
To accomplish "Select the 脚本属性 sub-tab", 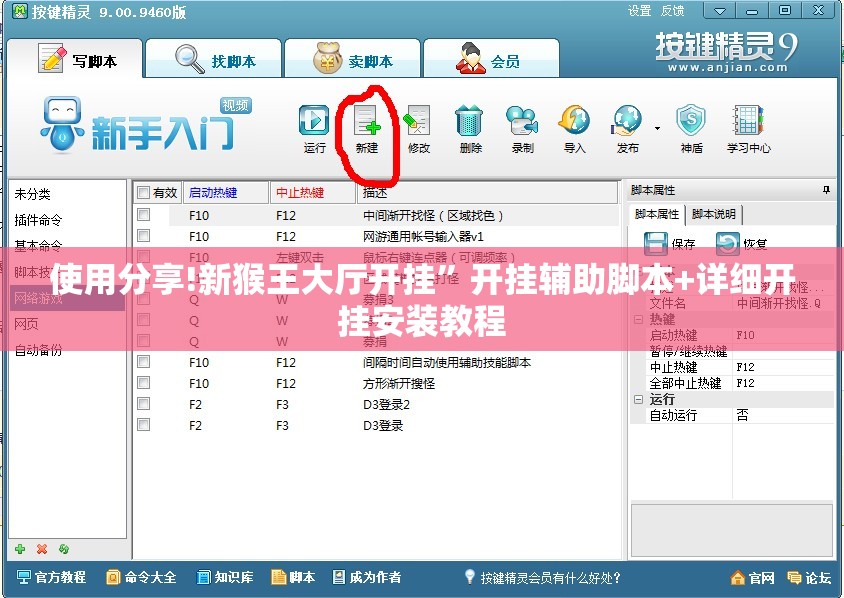I will pos(657,214).
